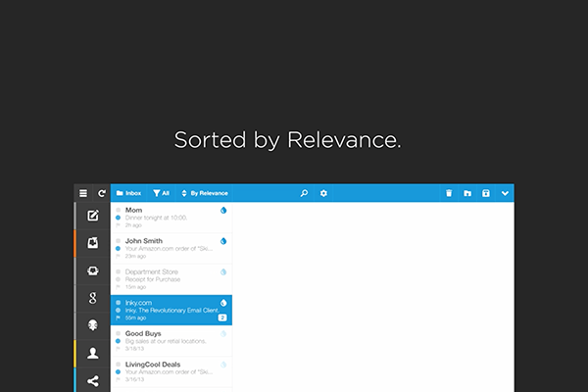The width and height of the screenshot is (588, 392).
Task: Open the settings gear icon
Action: (323, 193)
